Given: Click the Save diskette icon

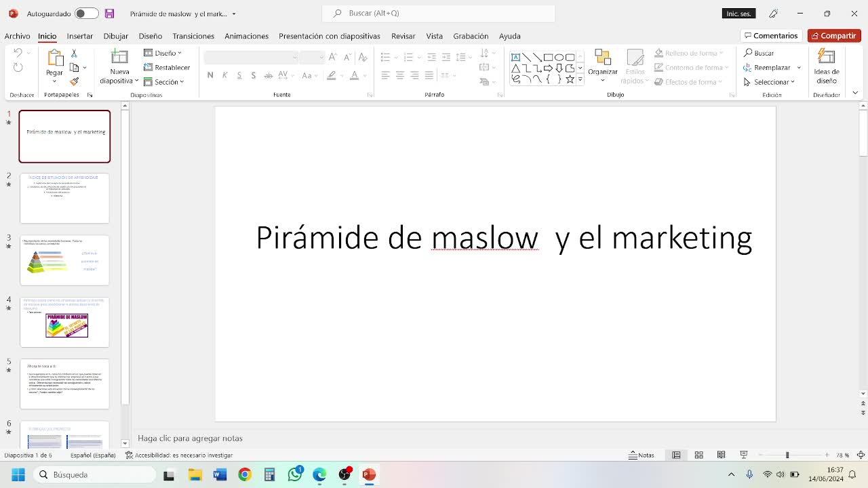Looking at the screenshot, I should 109,14.
